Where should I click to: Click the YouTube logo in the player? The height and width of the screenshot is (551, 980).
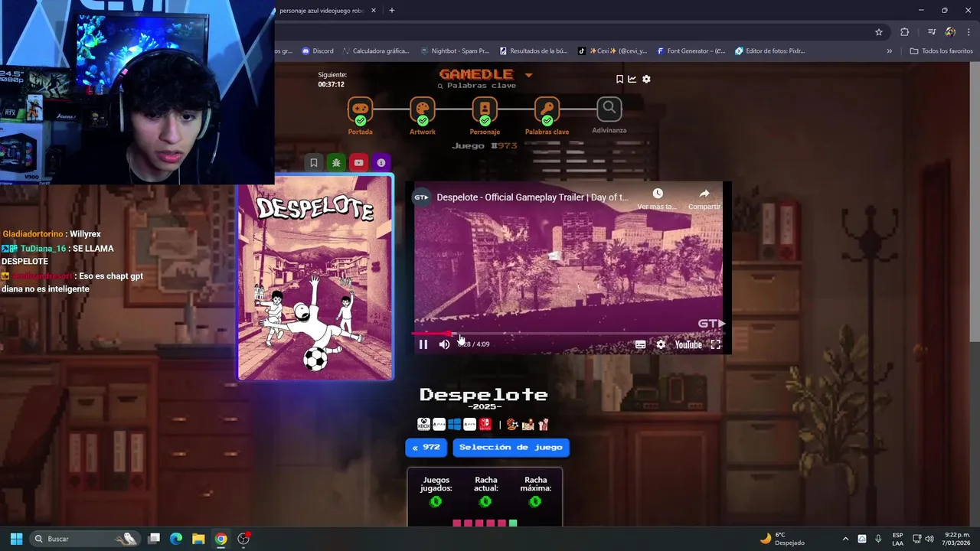(x=688, y=344)
